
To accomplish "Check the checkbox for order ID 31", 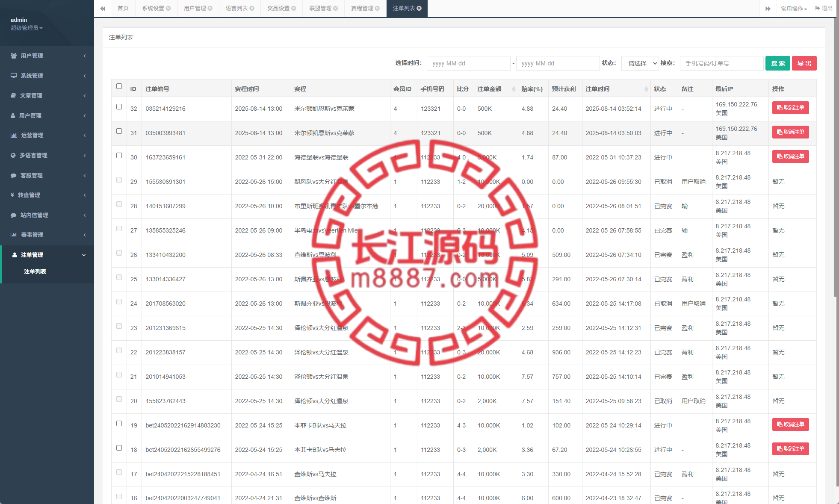I will click(119, 131).
